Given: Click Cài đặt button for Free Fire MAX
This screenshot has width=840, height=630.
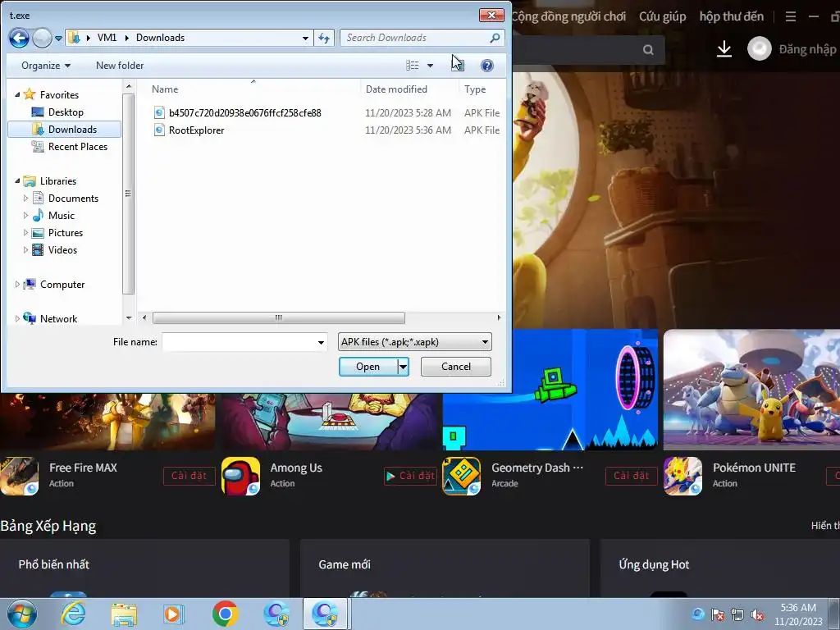Looking at the screenshot, I should click(x=189, y=476).
